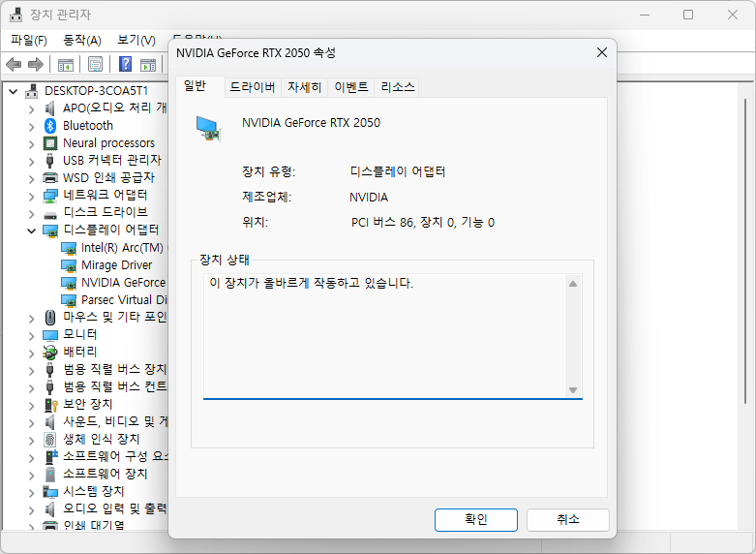Click the device type value '디스플레이 어댑터' in dialog
The image size is (756, 554).
(x=398, y=171)
